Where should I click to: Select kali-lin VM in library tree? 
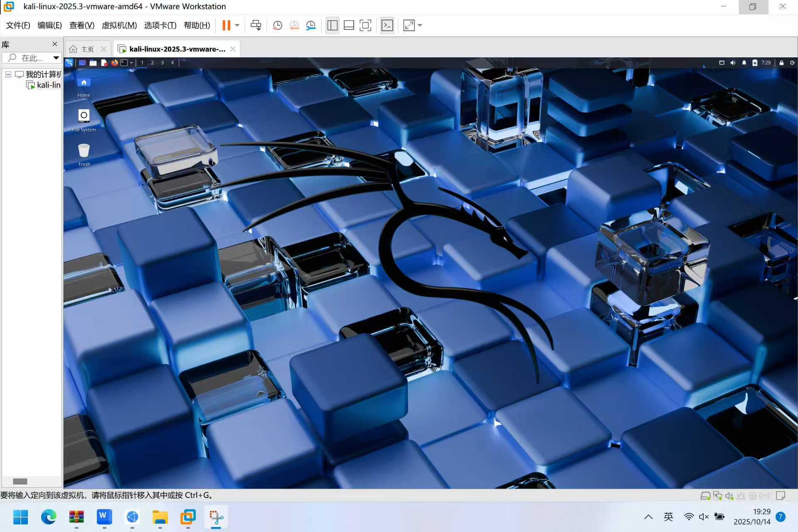pos(48,85)
